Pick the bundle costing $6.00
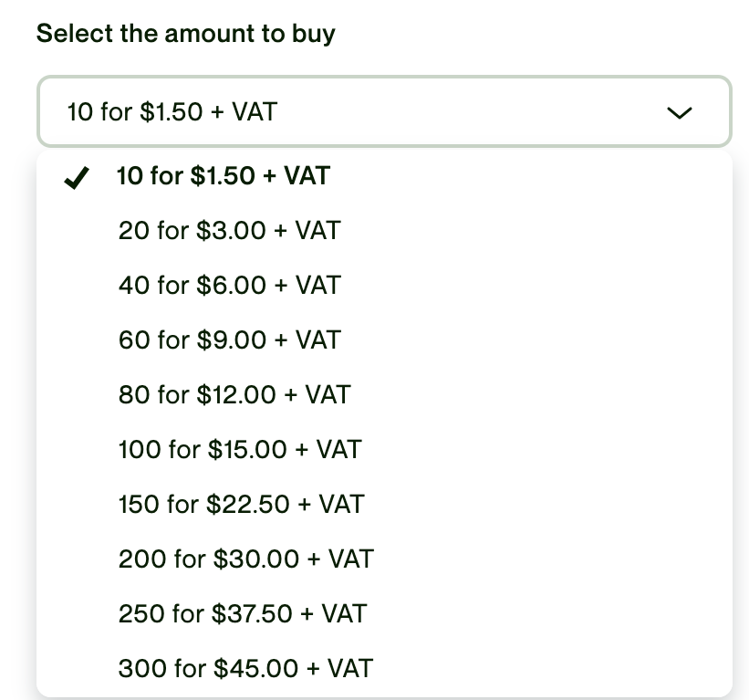Viewport: 749px width, 700px height. 229,285
